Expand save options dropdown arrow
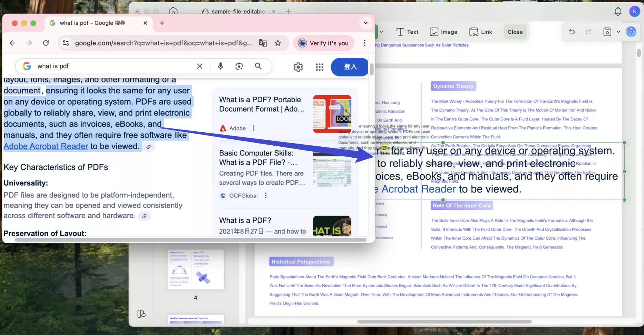The height and width of the screenshot is (335, 644). 618,32
